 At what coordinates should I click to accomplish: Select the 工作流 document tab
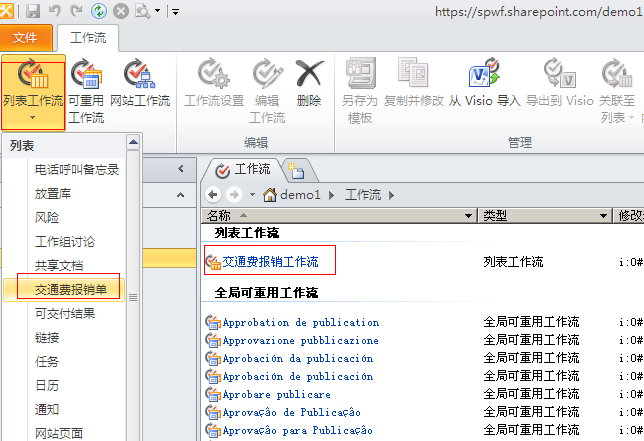(x=243, y=170)
